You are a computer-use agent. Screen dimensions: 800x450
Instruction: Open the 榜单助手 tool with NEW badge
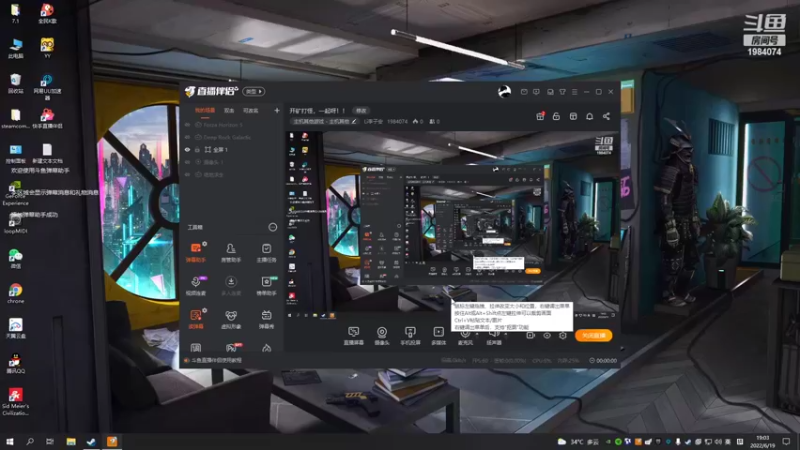(x=266, y=286)
